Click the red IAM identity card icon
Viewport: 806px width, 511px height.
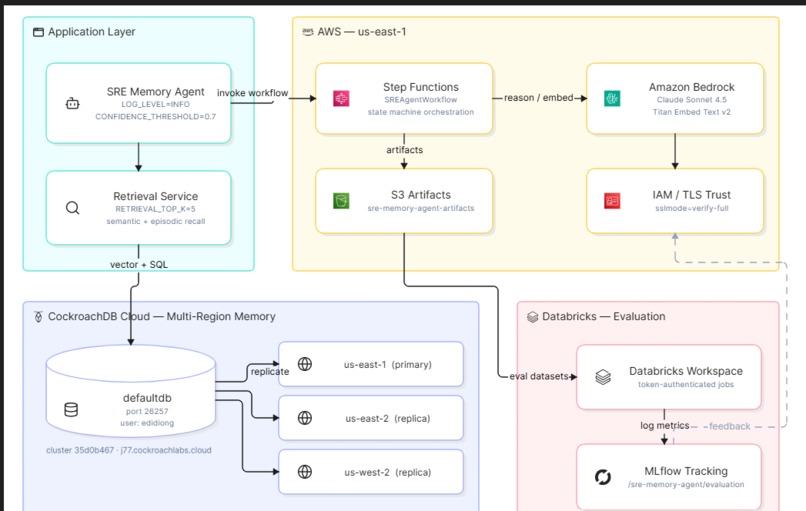[612, 200]
